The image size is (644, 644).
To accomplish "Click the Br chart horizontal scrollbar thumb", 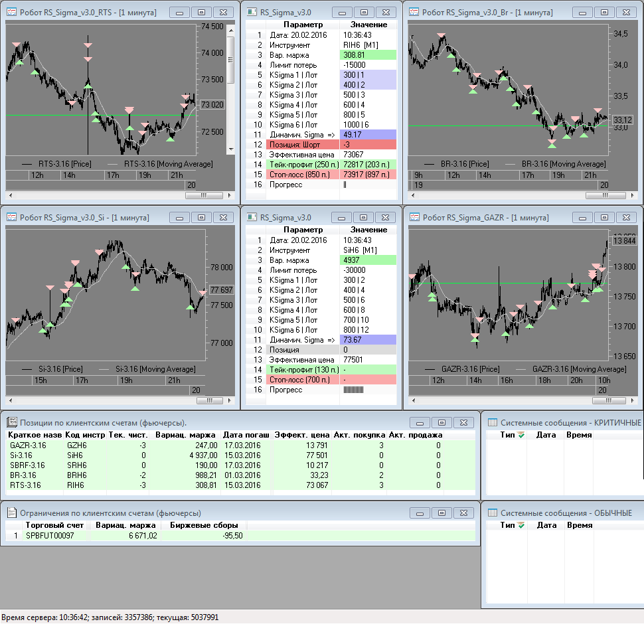I will pos(605,196).
